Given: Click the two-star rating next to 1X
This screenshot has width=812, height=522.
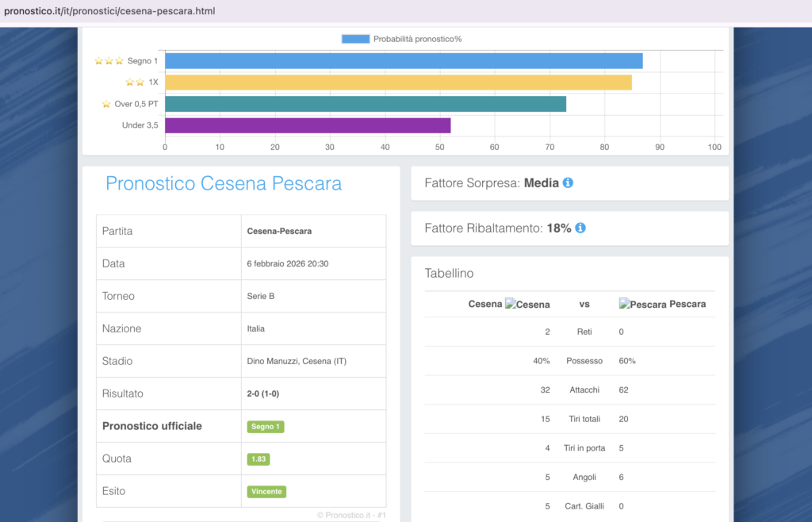Looking at the screenshot, I should [x=135, y=83].
